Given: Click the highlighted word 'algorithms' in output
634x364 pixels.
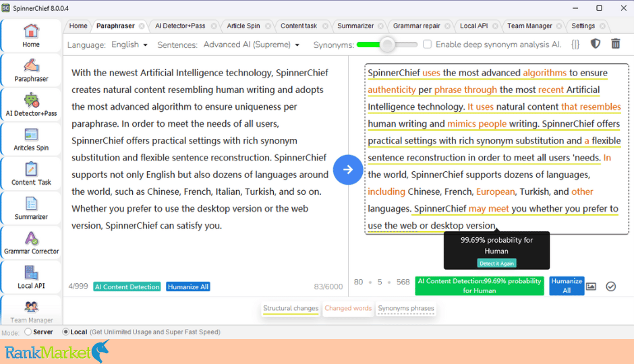Looking at the screenshot, I should (x=545, y=73).
